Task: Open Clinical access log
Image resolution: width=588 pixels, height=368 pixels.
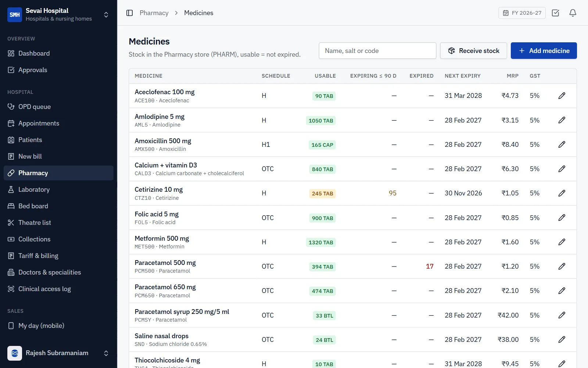Action: pos(58,289)
